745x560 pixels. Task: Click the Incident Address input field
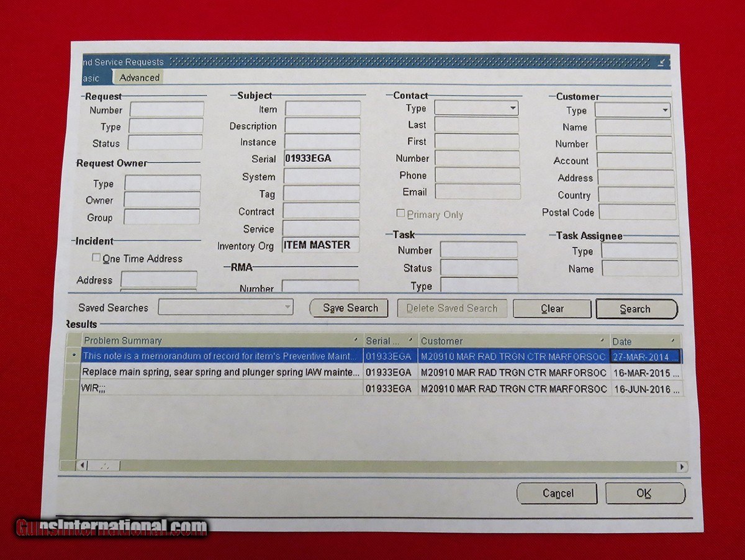click(159, 279)
